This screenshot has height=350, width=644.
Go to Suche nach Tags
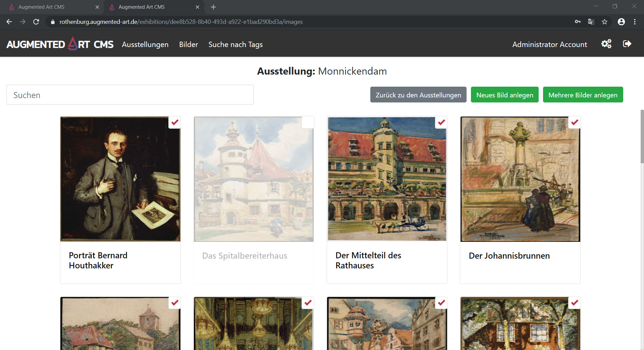tap(235, 44)
